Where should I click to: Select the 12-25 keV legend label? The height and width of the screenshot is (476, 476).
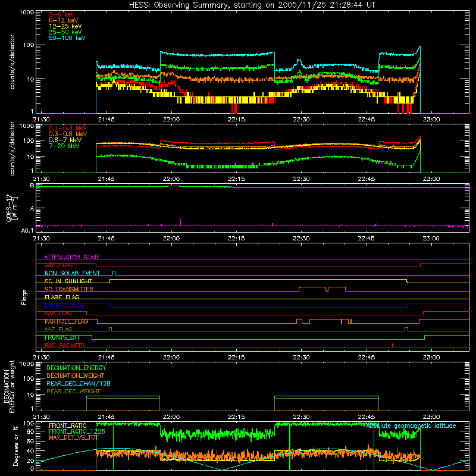coord(65,26)
